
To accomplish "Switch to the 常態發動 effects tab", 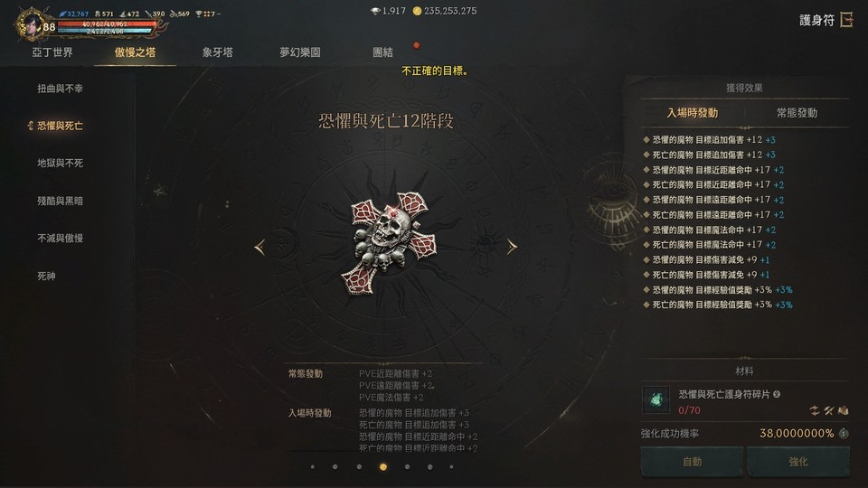I will pyautogui.click(x=797, y=113).
